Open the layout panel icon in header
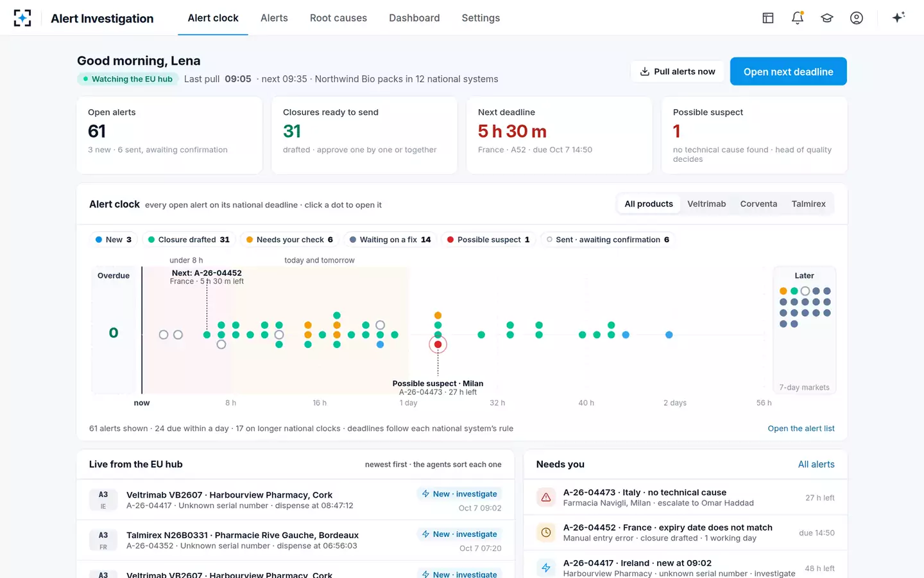Viewport: 924px width, 578px height. [x=768, y=18]
